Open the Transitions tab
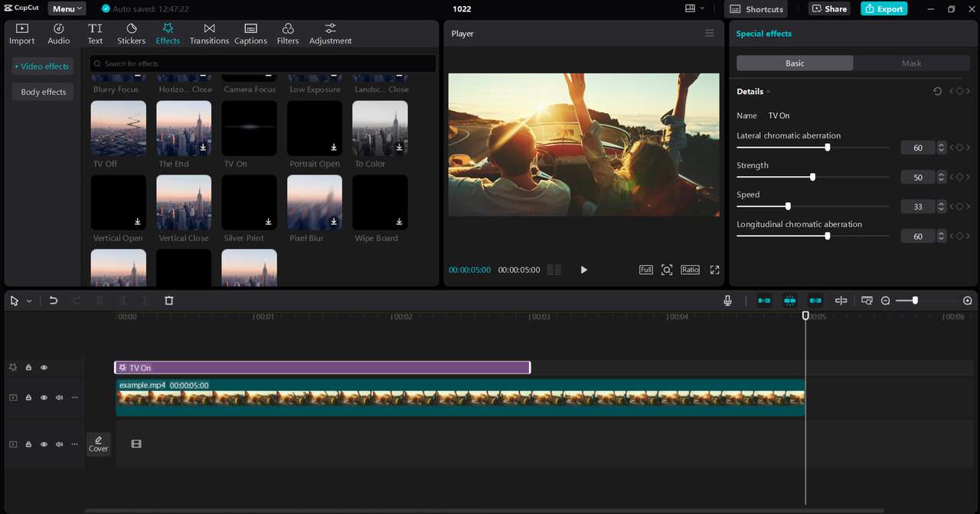The image size is (980, 514). (209, 34)
